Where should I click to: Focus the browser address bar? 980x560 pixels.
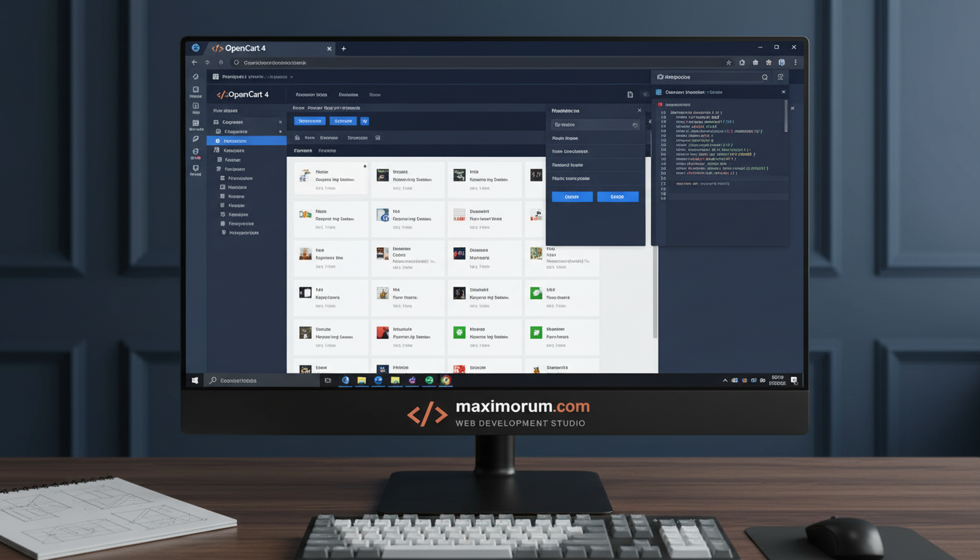coord(478,63)
